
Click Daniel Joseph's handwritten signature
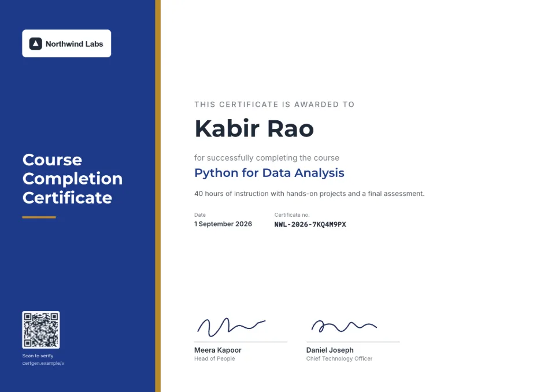[x=344, y=326]
